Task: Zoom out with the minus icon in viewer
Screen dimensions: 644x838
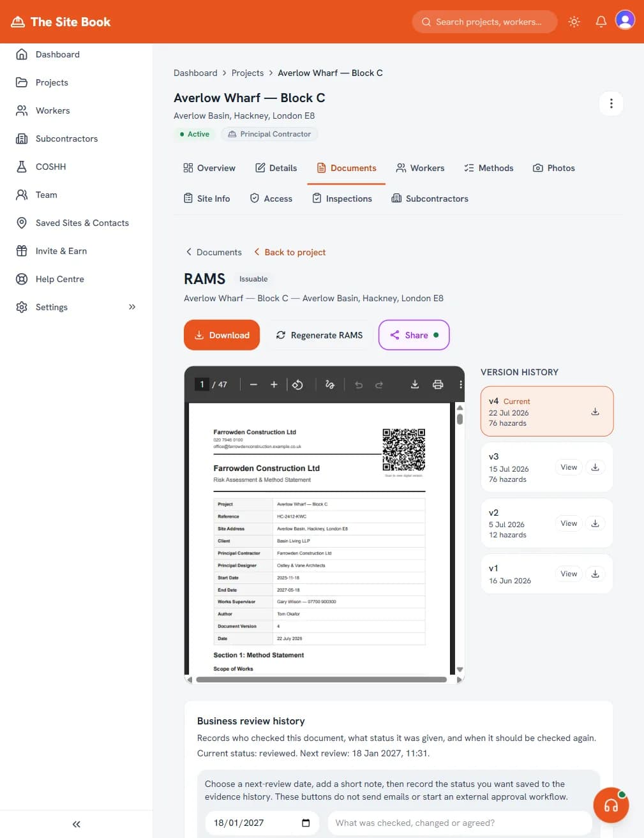Action: (x=253, y=384)
